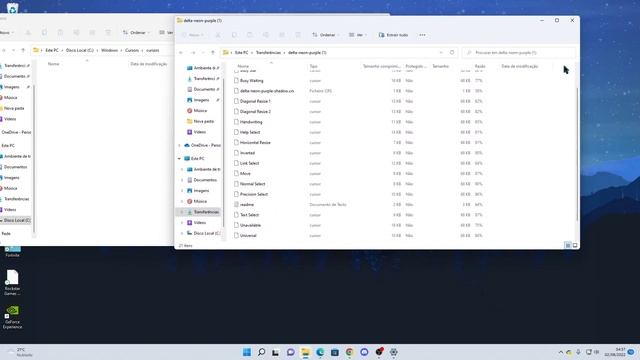Click the Share icon in the delta-neon-purple window toolbar
The image size is (640, 360).
pos(282,35)
